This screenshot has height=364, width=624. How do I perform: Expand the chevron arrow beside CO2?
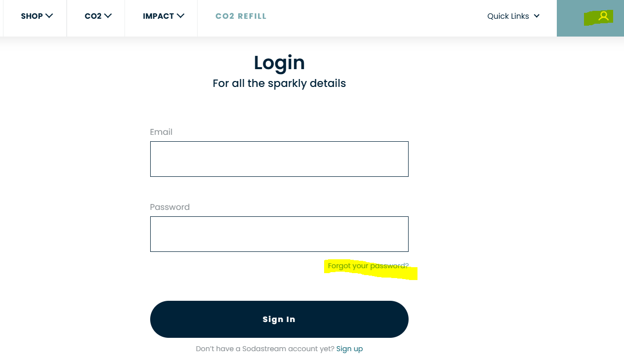pyautogui.click(x=108, y=16)
